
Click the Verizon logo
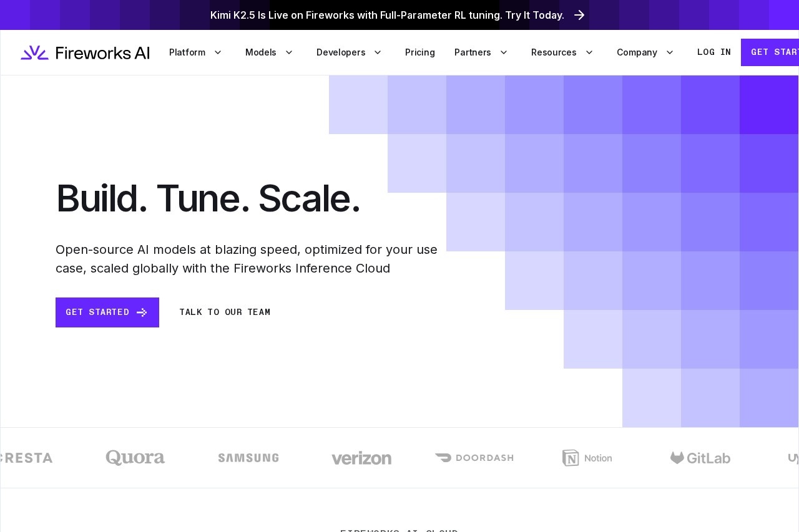click(x=361, y=458)
